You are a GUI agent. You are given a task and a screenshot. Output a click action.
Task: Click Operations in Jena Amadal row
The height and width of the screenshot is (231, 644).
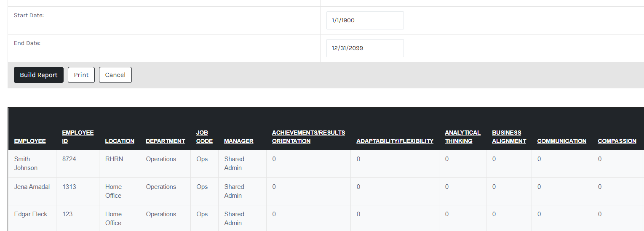click(161, 187)
